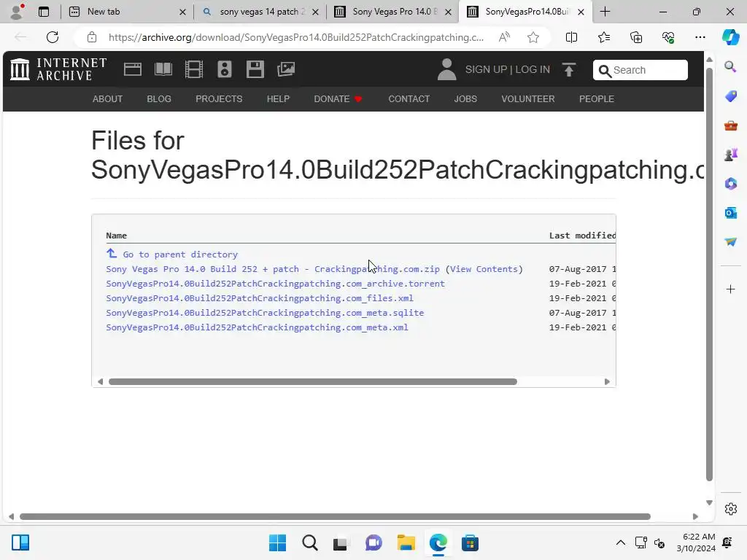747x560 pixels.
Task: Click inside the Archive Search field
Action: [x=640, y=70]
